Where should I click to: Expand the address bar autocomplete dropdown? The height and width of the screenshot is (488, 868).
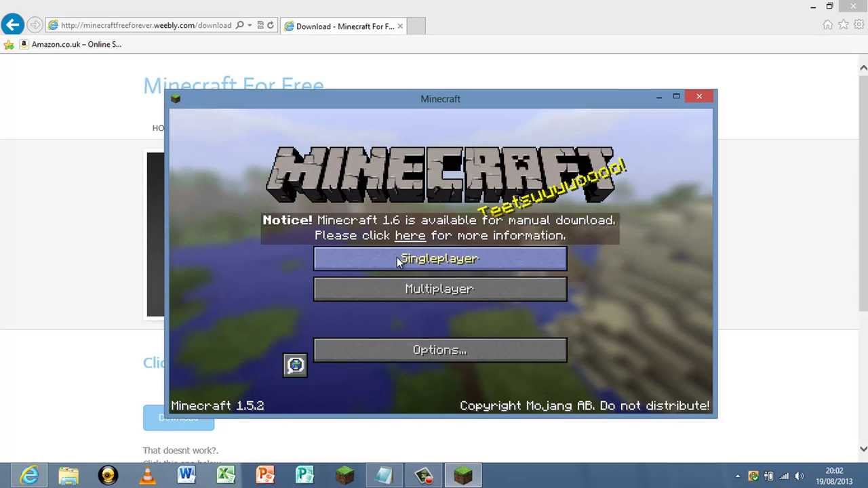tap(250, 26)
